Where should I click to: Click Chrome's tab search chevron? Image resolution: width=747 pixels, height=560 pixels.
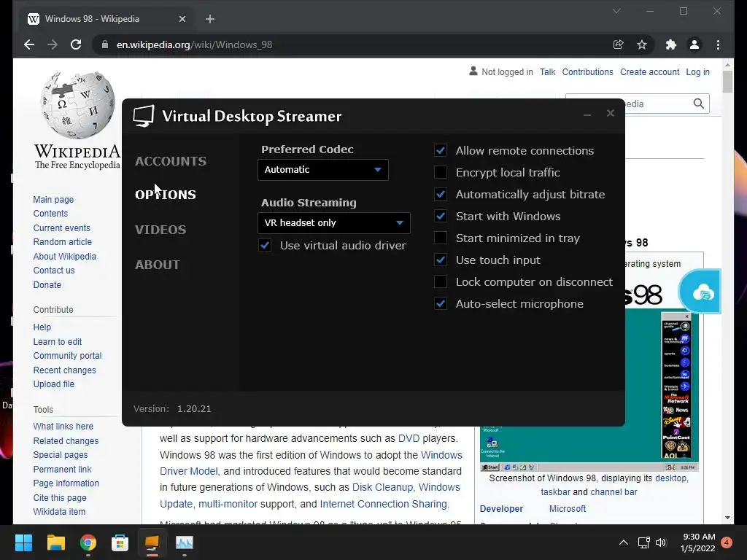616,11
